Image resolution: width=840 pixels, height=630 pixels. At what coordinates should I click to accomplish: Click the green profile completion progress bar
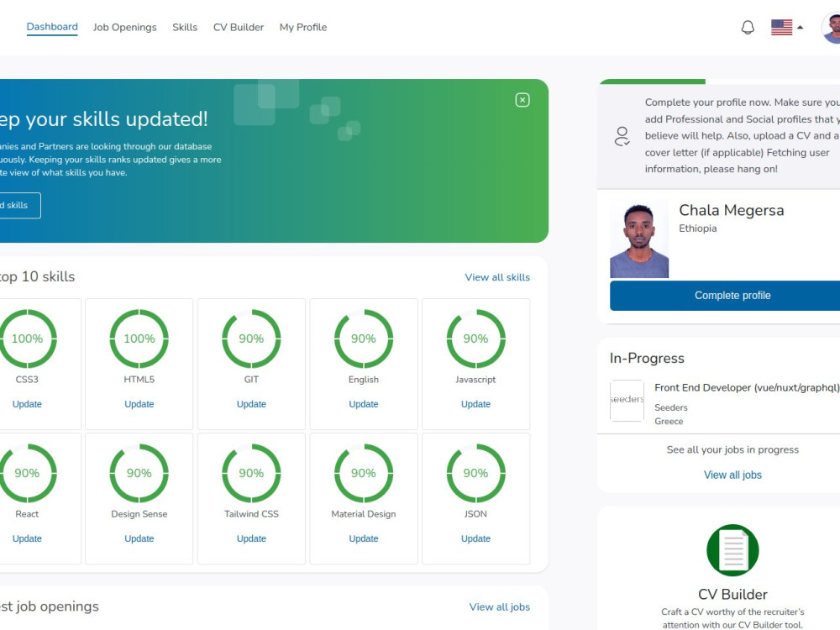653,82
